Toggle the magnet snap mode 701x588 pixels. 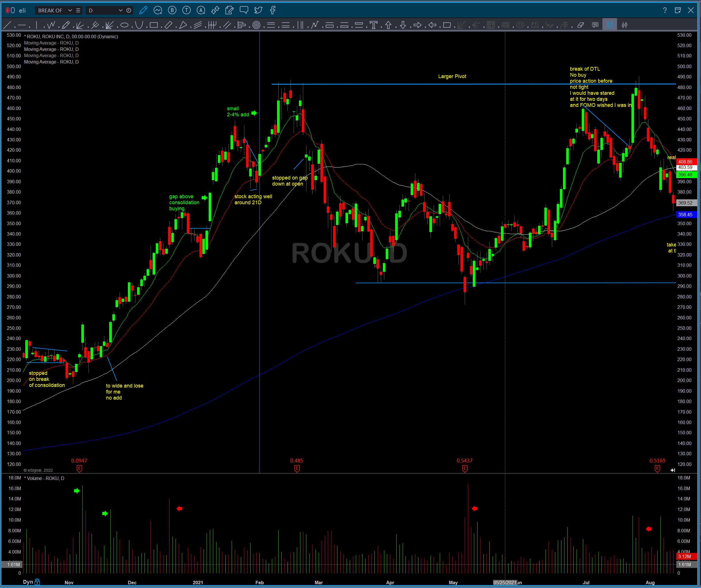(x=610, y=25)
